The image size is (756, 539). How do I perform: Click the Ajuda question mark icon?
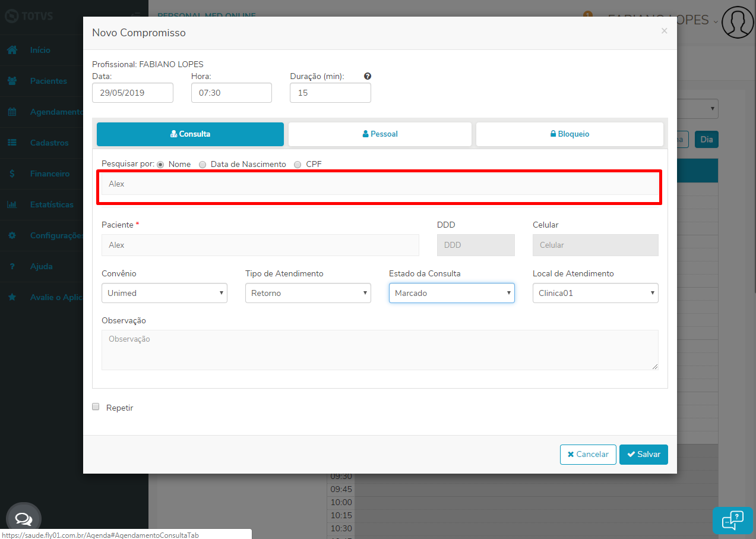coord(12,266)
